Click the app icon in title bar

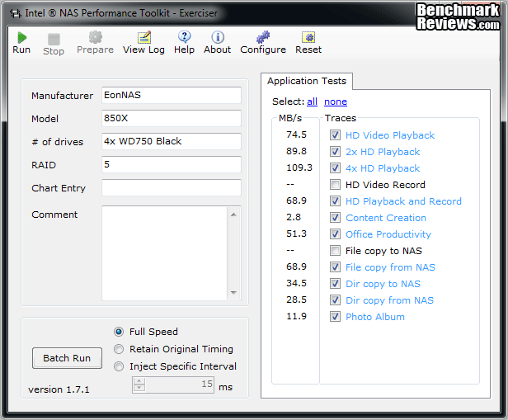click(x=15, y=13)
